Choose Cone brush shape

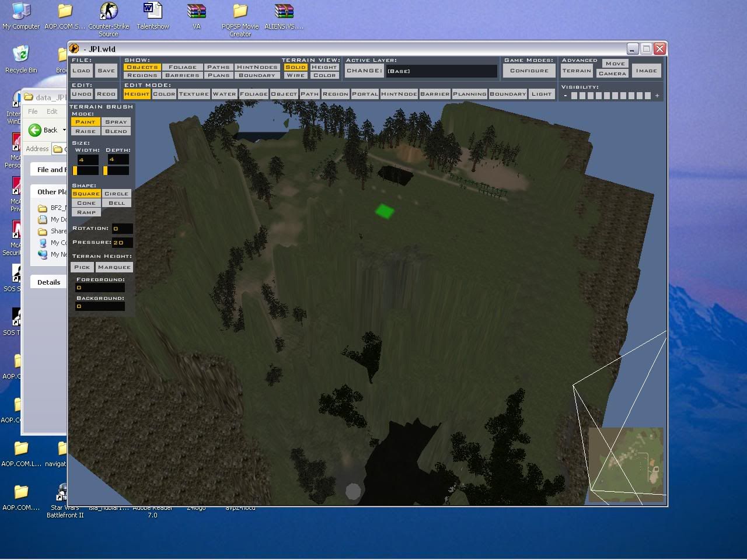click(x=86, y=203)
